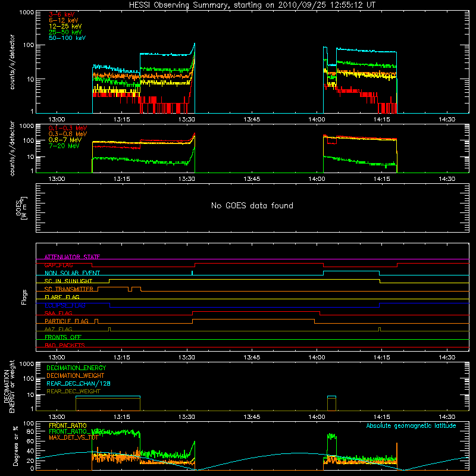The height and width of the screenshot is (476, 476).
Task: Click the 14:30 time label under the Flags panel
Action: [x=447, y=358]
